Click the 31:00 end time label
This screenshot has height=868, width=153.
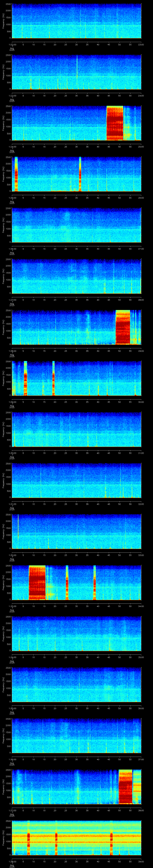click(141, 453)
